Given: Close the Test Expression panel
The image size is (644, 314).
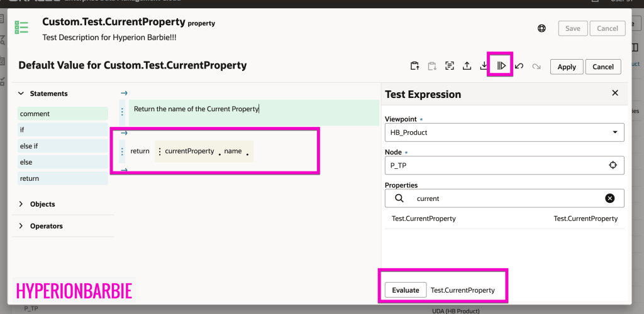Looking at the screenshot, I should pos(615,93).
